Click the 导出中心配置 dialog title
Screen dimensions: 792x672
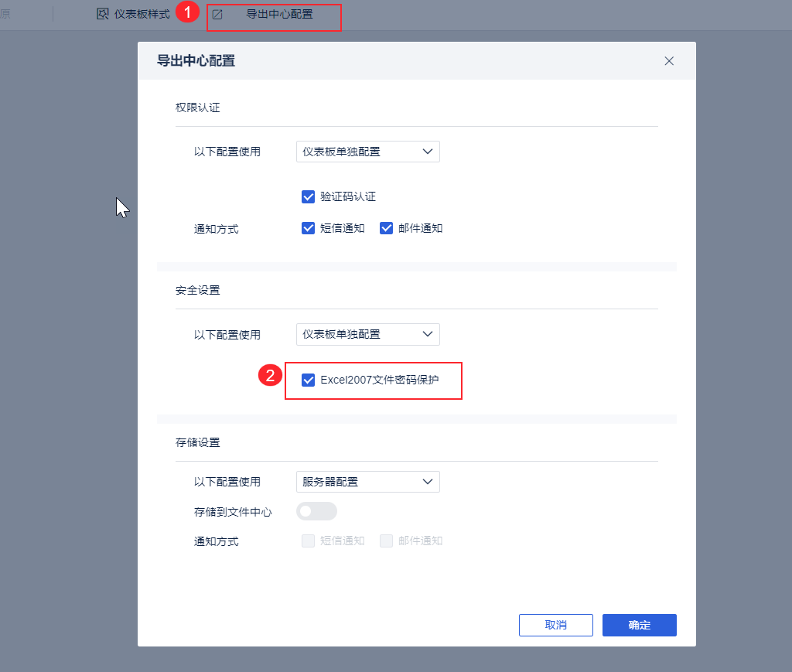pyautogui.click(x=196, y=61)
